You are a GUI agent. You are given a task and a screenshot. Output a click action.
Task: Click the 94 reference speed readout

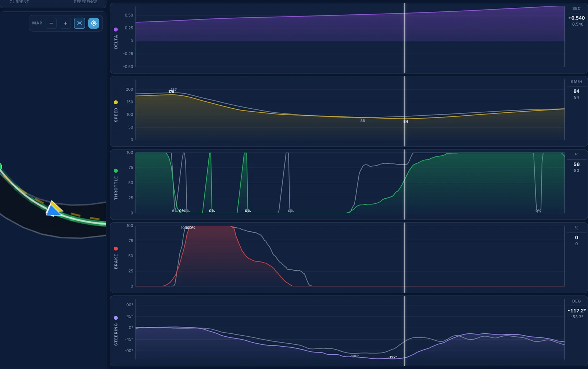tap(576, 97)
